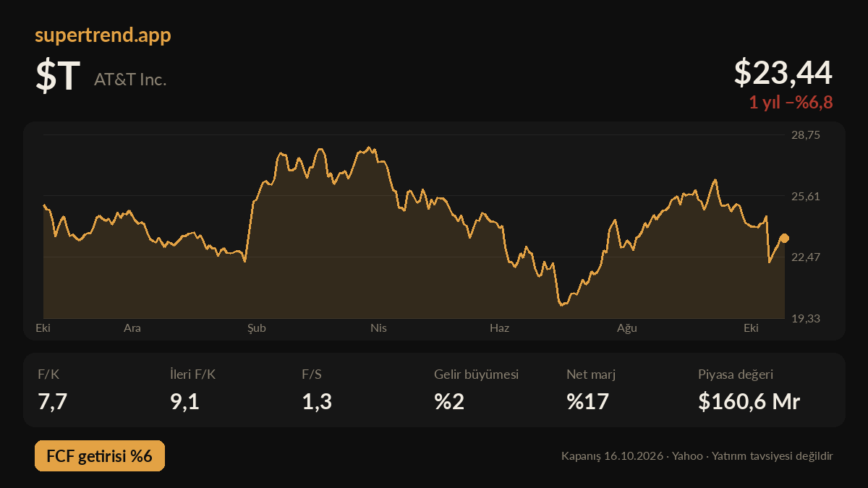Click the $23,44 current price
Image resolution: width=868 pixels, height=488 pixels.
[x=783, y=72]
